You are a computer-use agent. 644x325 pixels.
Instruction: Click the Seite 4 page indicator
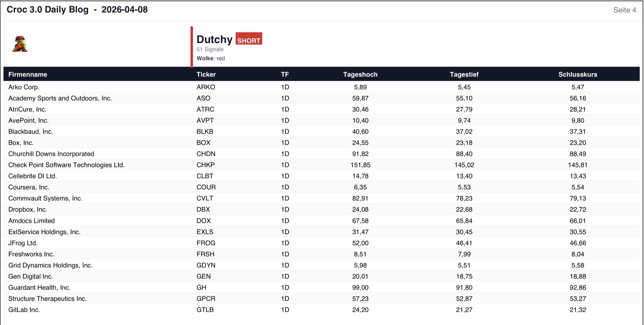coord(624,10)
